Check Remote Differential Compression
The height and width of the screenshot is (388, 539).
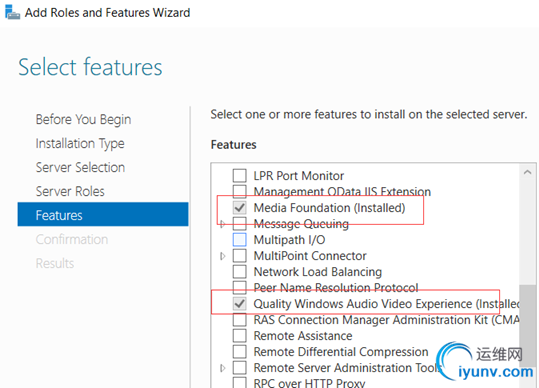[x=240, y=352]
